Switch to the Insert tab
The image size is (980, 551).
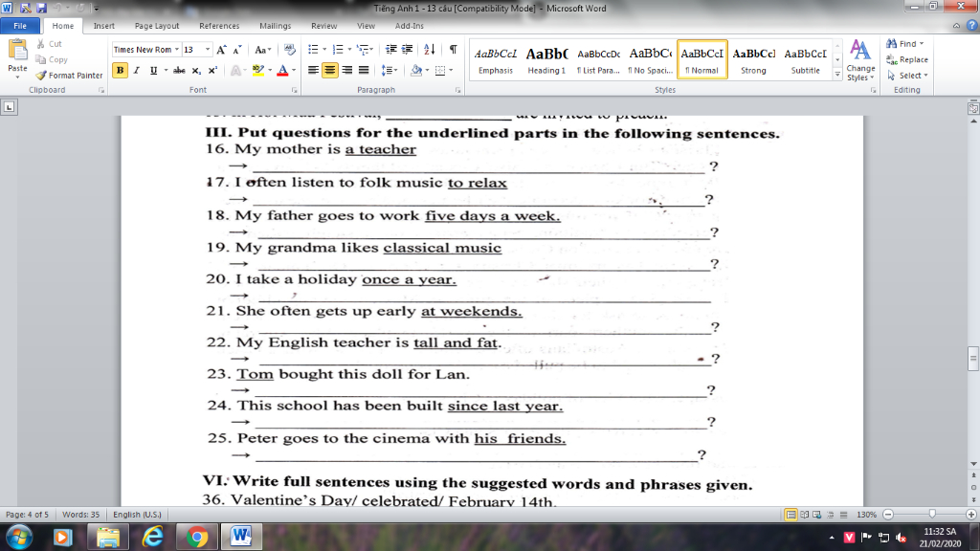[103, 26]
